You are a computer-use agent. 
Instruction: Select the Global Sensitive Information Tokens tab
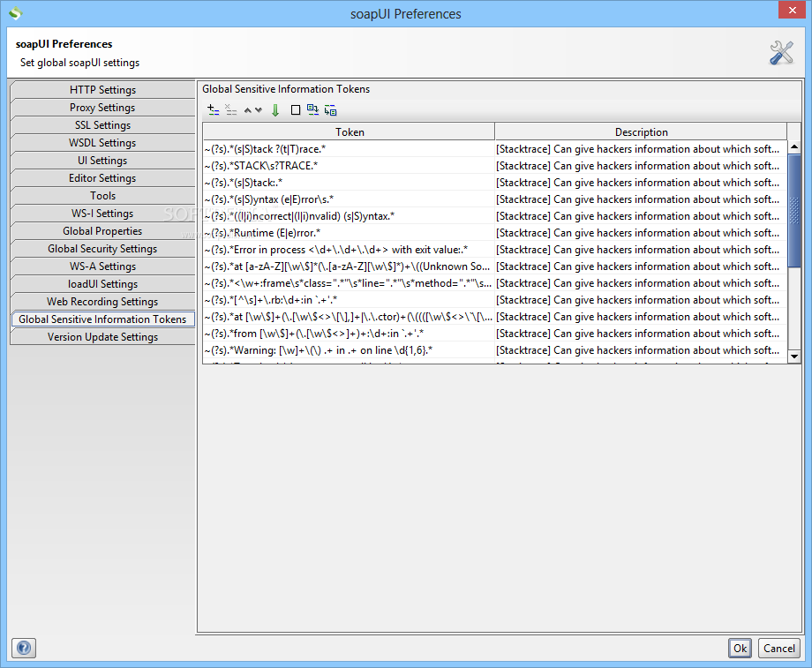[102, 319]
